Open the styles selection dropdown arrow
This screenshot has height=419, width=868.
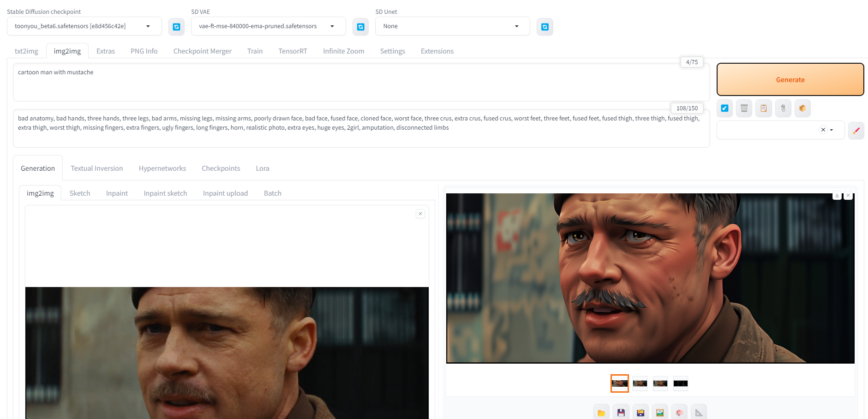832,130
